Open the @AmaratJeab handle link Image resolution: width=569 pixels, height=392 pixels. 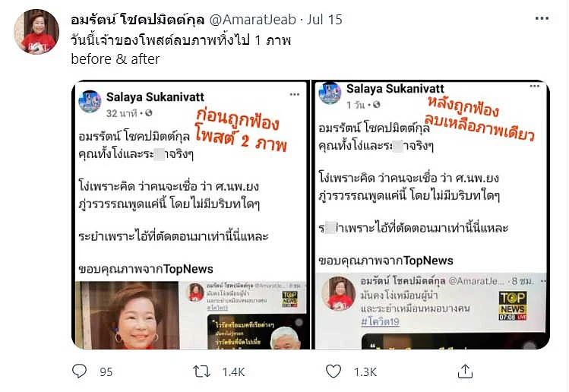click(253, 19)
